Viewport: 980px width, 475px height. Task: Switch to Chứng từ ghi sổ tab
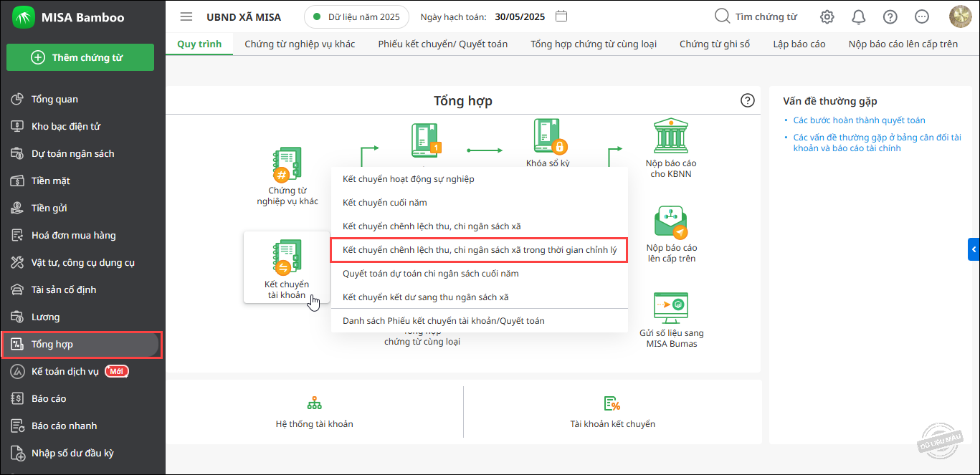point(715,44)
